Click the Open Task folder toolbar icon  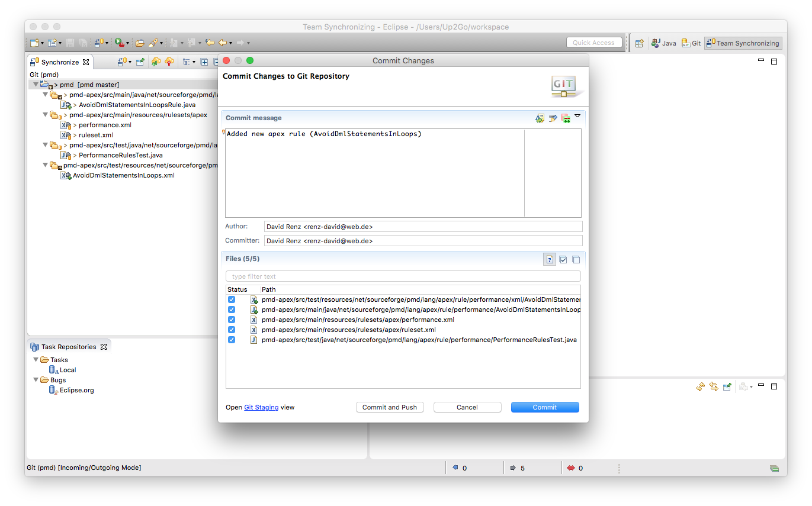[140, 43]
